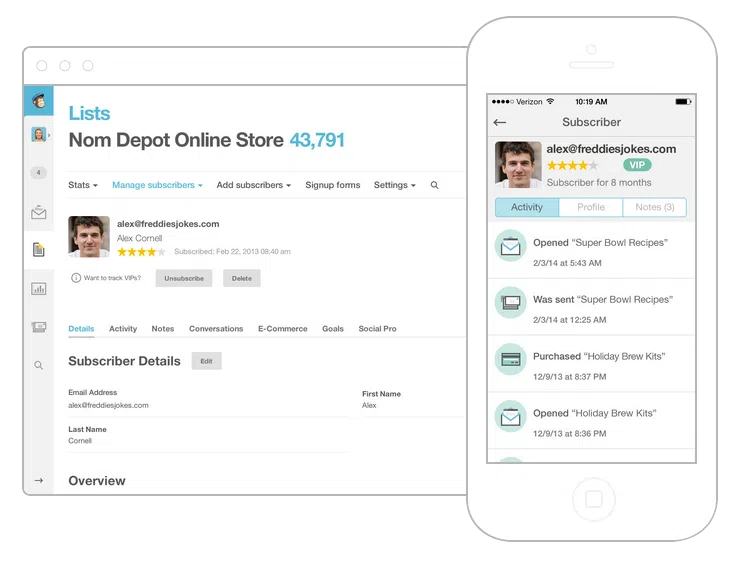Click the info icon near track VIPs
Image resolution: width=747 pixels, height=566 pixels.
point(76,278)
